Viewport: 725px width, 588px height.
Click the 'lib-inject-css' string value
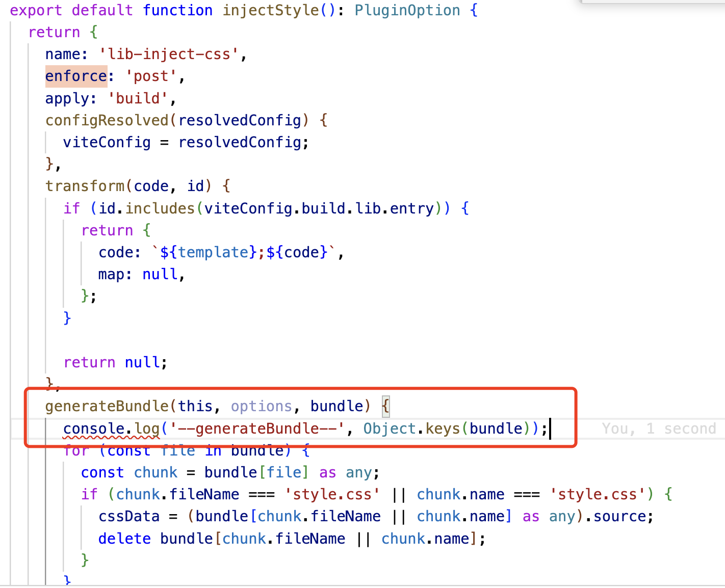tap(170, 54)
